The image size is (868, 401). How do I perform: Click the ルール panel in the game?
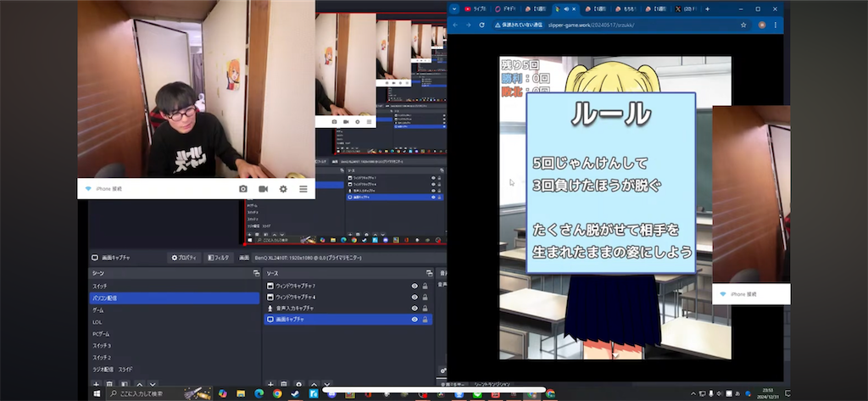coord(610,183)
